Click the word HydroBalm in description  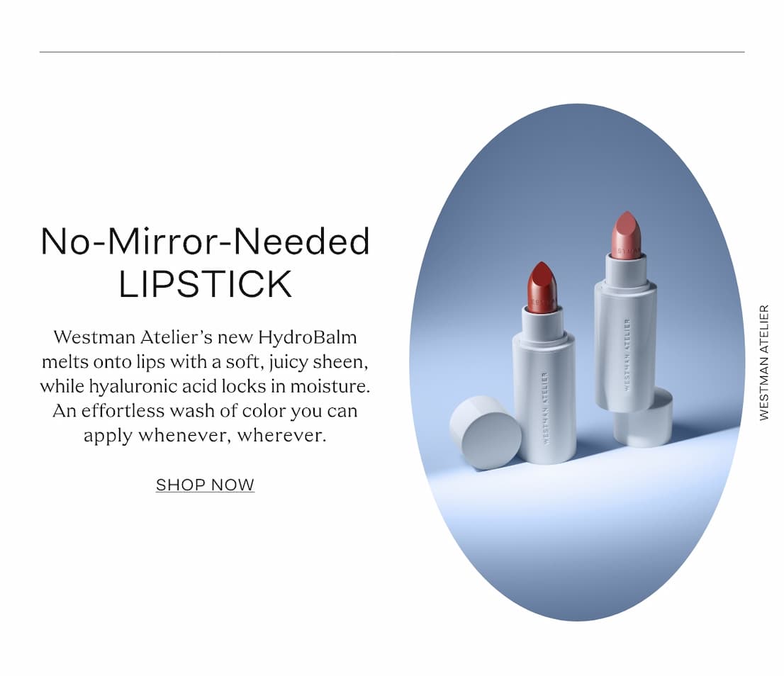(308, 337)
